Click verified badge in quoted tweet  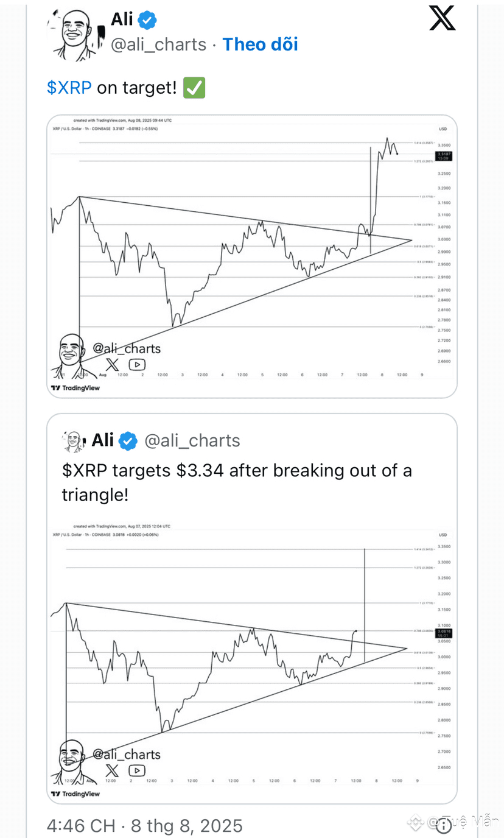point(128,441)
